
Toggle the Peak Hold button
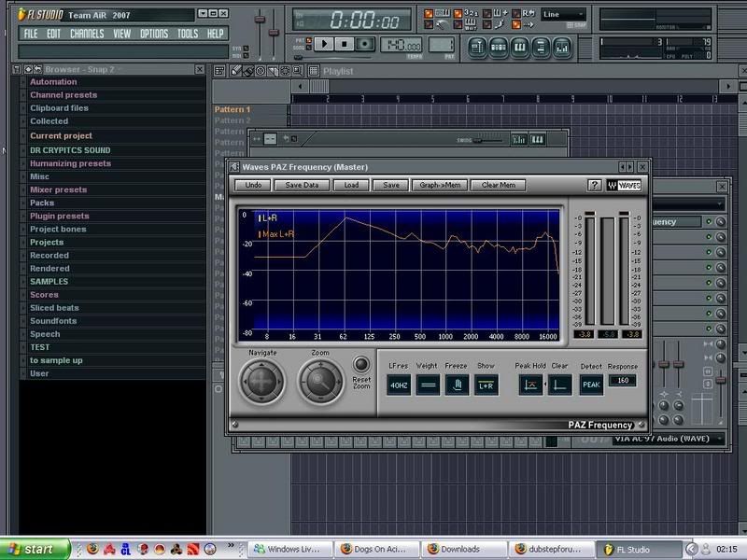pyautogui.click(x=529, y=384)
